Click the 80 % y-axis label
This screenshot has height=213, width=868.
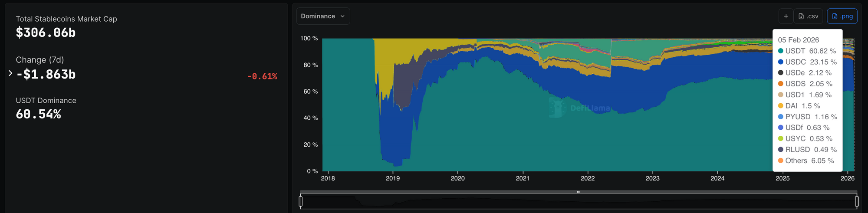point(311,65)
